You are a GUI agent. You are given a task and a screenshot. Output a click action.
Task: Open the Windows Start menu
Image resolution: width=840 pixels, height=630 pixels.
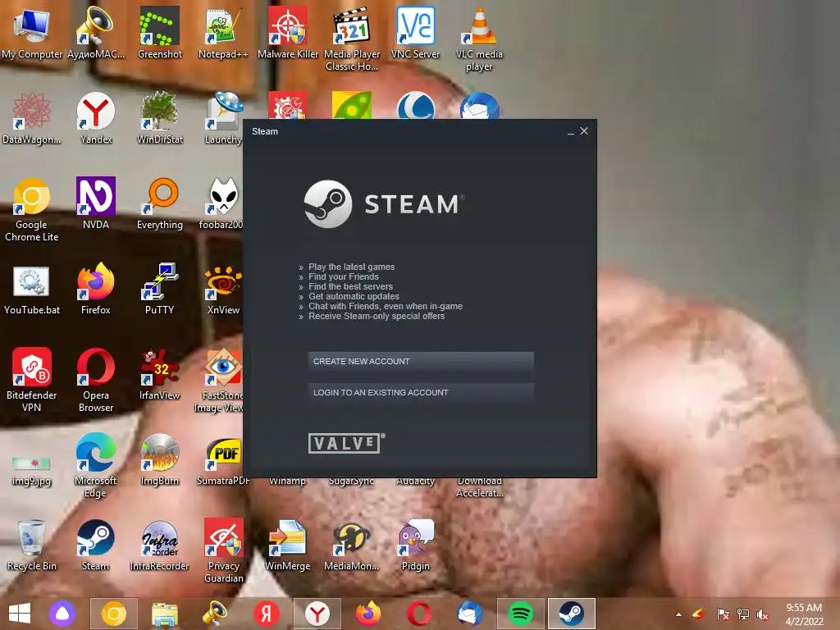coord(20,614)
